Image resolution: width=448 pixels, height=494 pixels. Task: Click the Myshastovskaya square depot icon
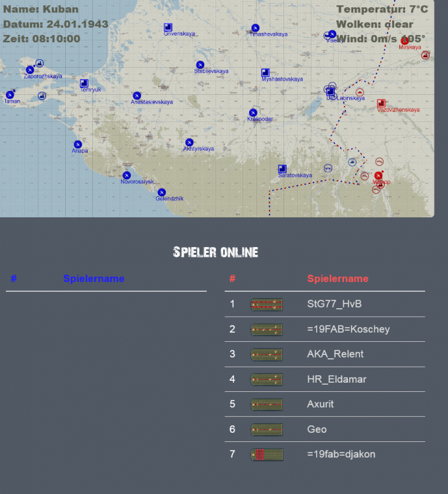pos(266,72)
